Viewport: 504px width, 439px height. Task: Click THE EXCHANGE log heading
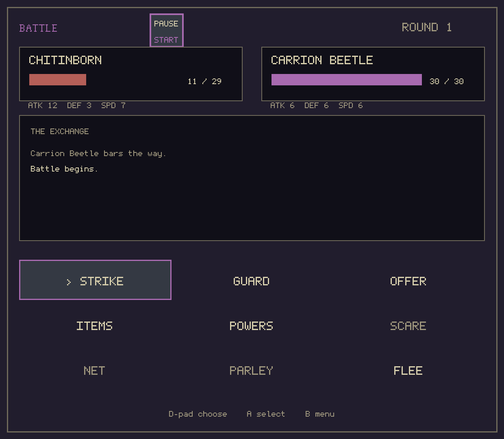point(60,131)
